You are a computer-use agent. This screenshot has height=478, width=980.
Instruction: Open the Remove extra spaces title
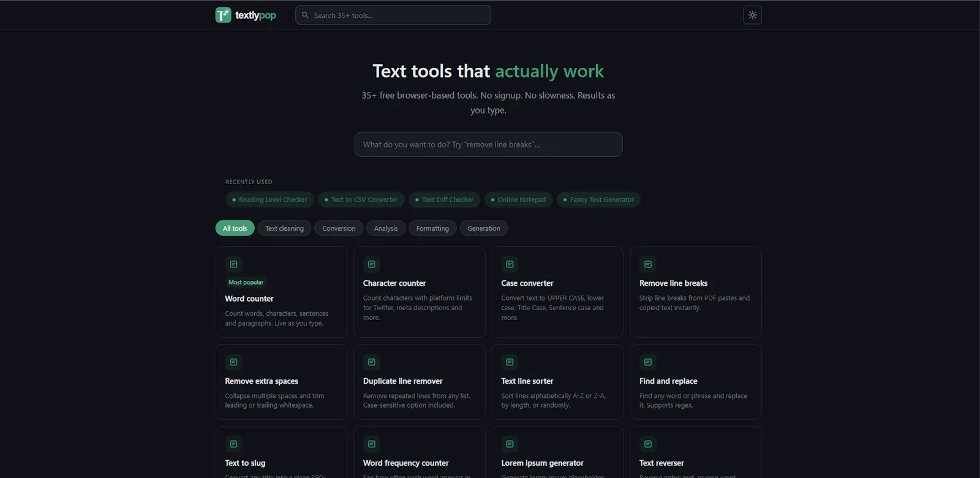pyautogui.click(x=262, y=381)
